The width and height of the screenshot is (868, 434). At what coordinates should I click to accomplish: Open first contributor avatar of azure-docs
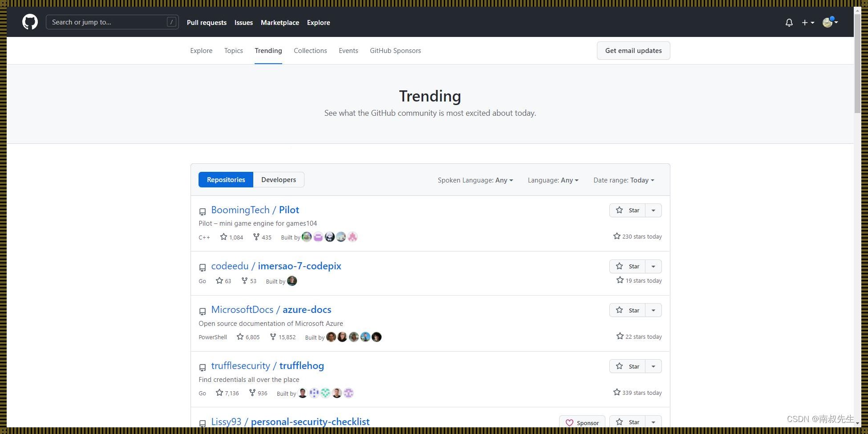pyautogui.click(x=331, y=337)
